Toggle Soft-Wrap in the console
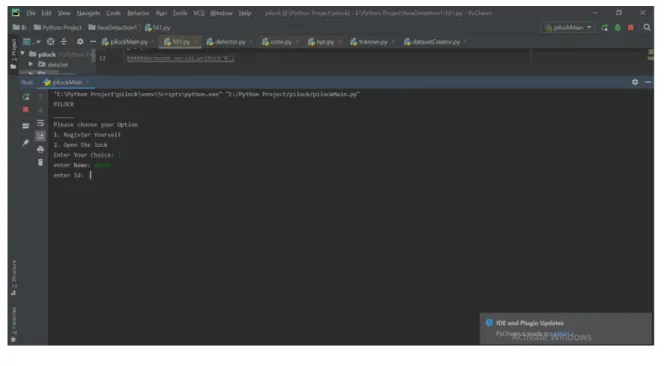 coord(40,123)
